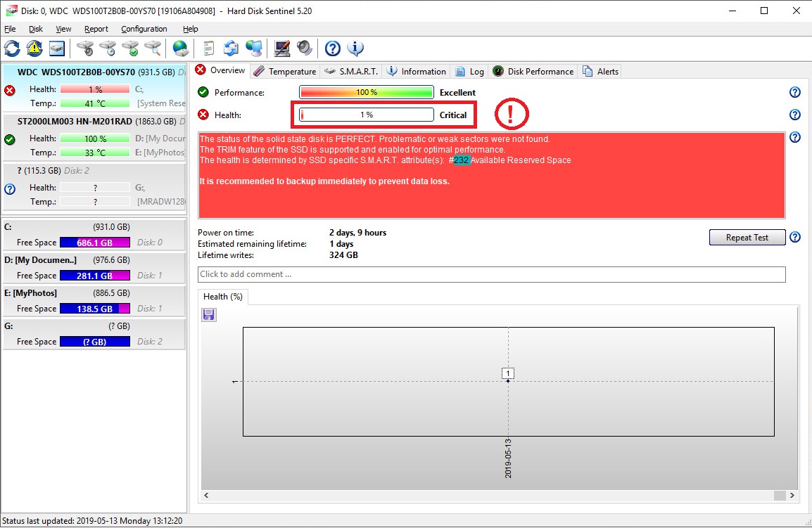Switch to the S.M.A.R.T. tab

pyautogui.click(x=351, y=72)
